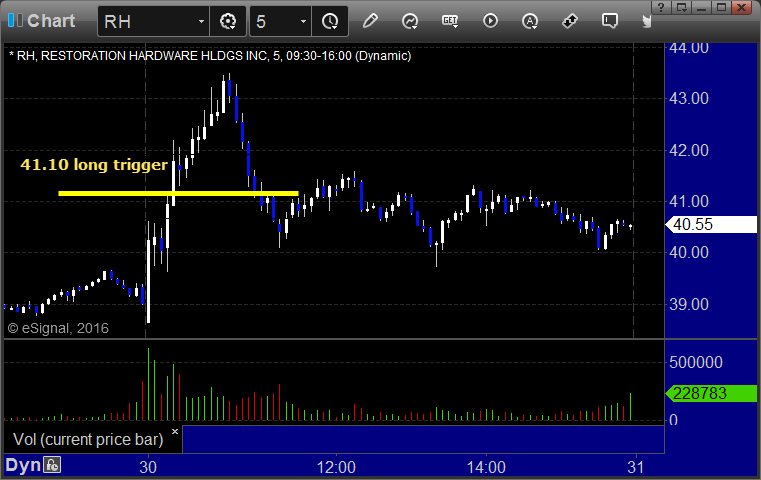
Task: Click the 41.10 long trigger annotation
Action: coord(94,165)
